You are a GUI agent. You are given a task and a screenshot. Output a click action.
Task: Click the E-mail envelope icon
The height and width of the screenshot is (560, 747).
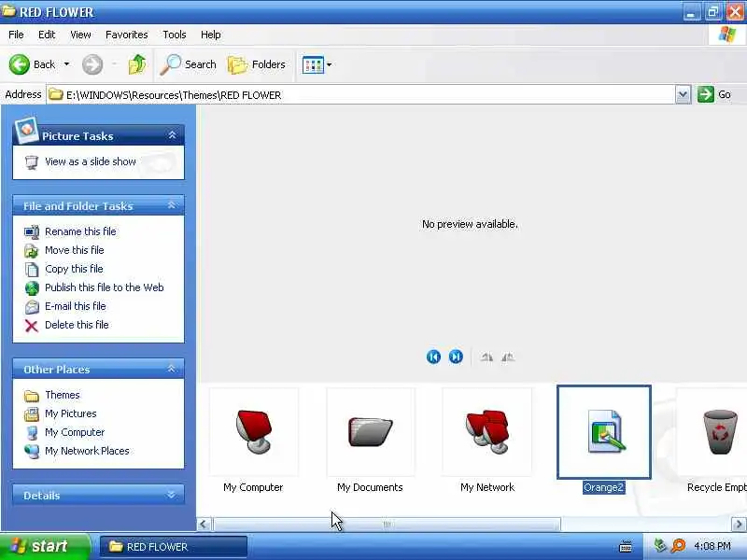[32, 307]
